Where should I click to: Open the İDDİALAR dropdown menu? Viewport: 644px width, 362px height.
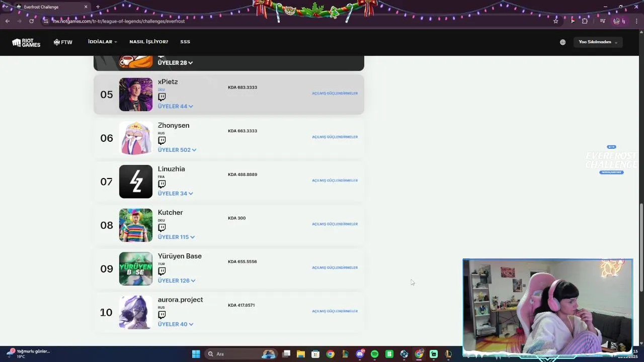[102, 42]
